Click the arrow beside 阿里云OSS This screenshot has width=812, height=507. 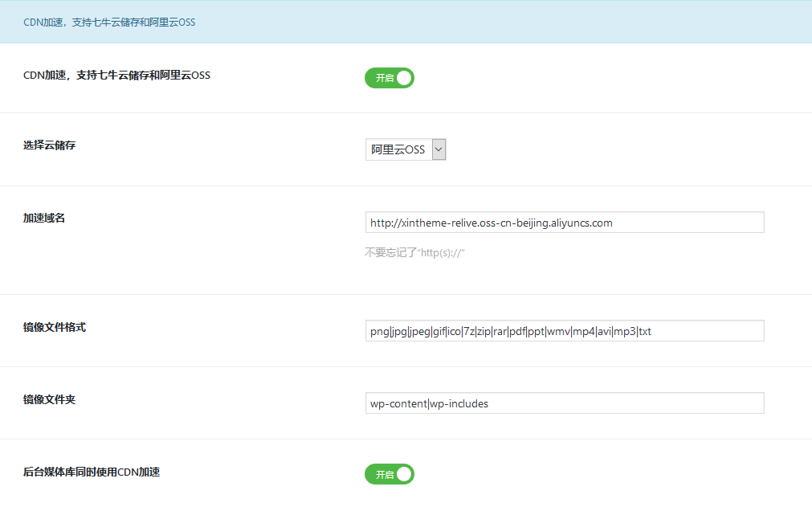coord(439,149)
